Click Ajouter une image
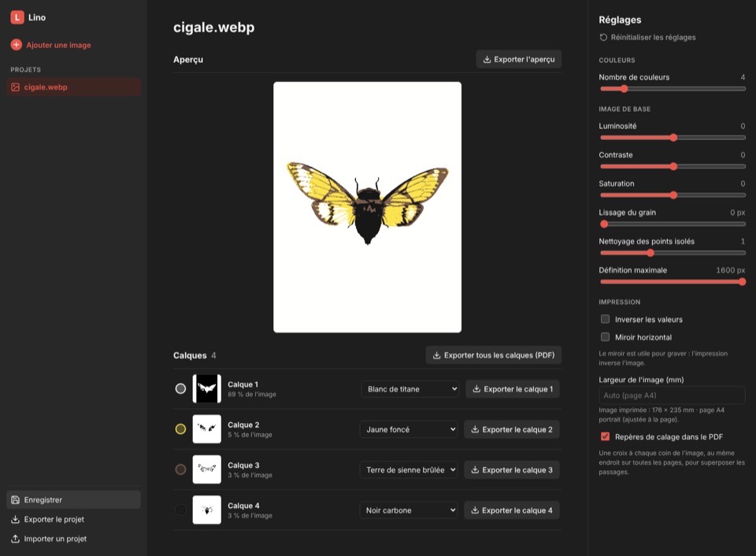Screen dimensions: 756x556 point(50,45)
